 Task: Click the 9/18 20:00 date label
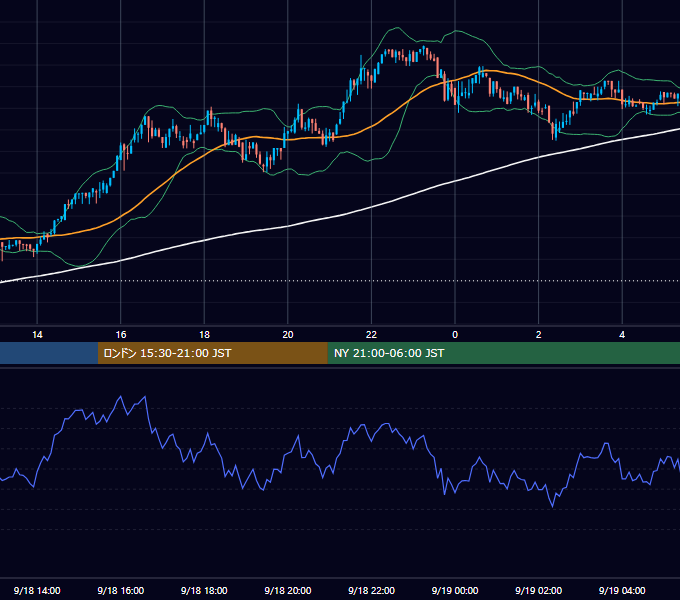[288, 590]
